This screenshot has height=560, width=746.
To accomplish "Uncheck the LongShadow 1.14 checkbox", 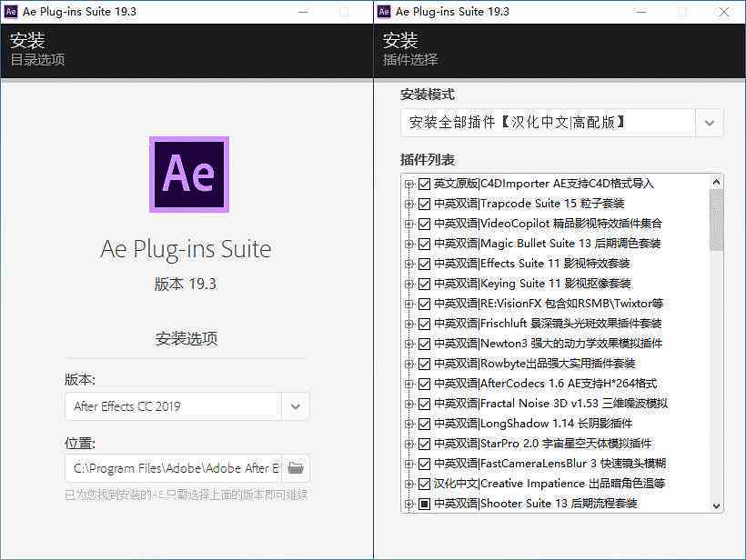I will [x=424, y=424].
